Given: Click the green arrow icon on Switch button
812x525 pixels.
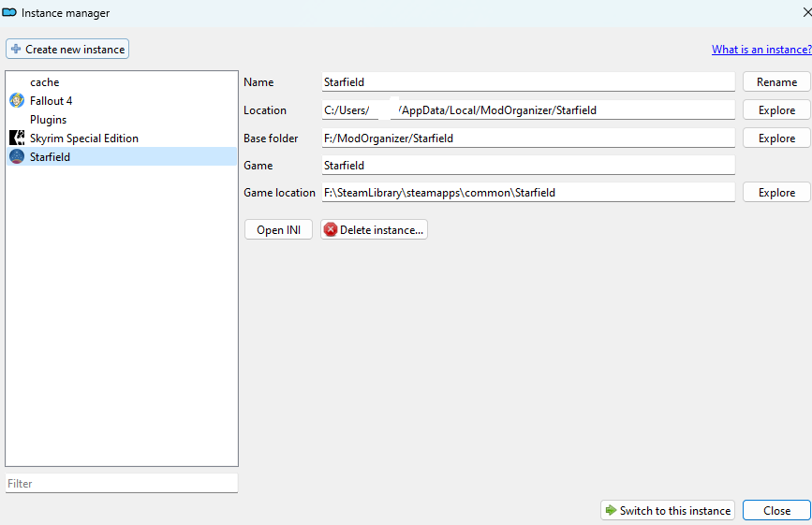Looking at the screenshot, I should [611, 510].
